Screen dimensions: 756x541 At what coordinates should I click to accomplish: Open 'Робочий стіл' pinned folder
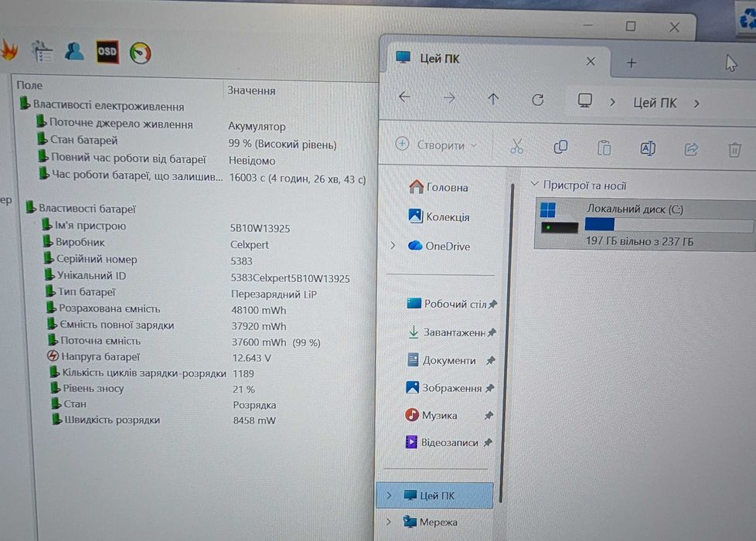click(x=451, y=304)
